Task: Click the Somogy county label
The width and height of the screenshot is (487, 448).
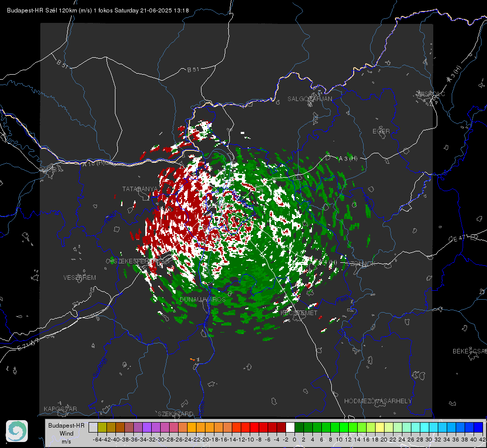Action: (x=99, y=367)
